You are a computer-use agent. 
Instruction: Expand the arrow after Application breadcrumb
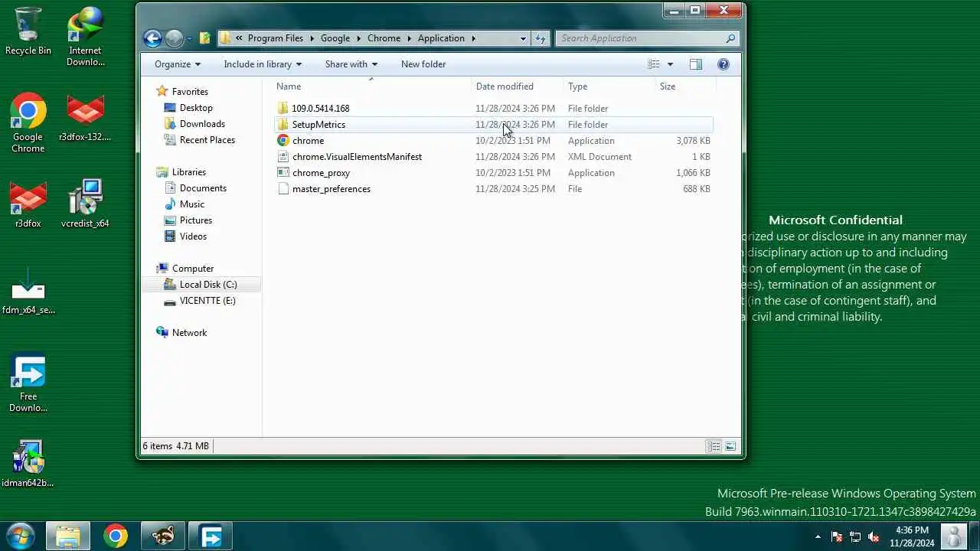point(474,38)
